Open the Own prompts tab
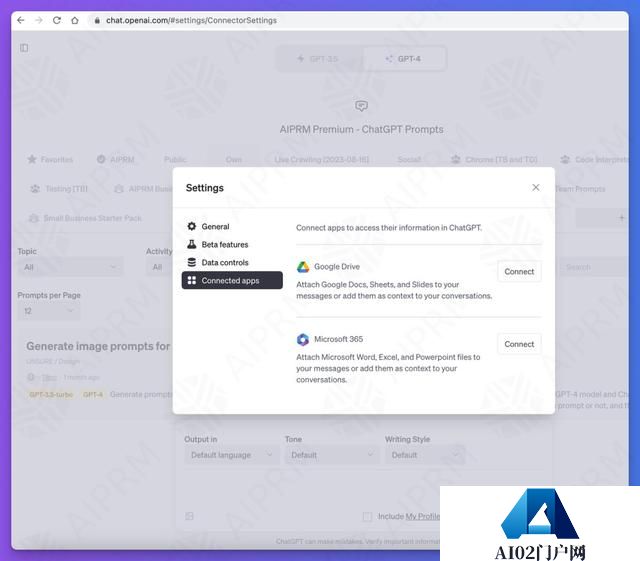The image size is (640, 561). (233, 159)
